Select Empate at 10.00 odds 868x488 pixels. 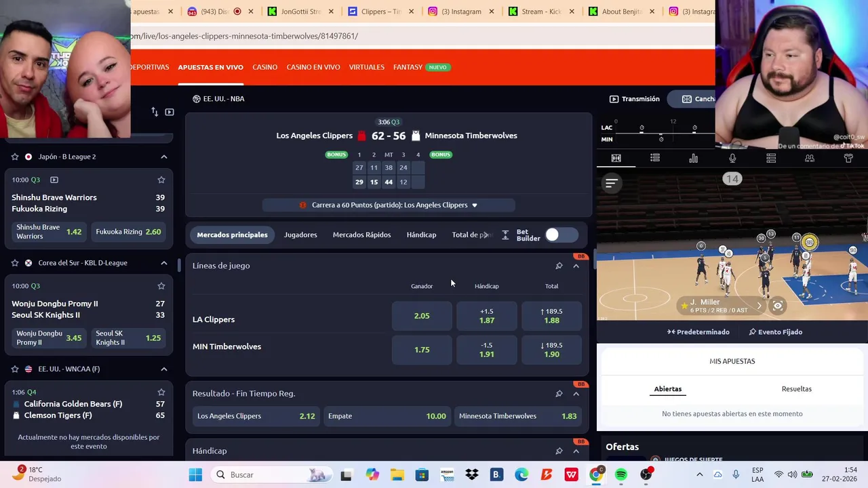387,416
